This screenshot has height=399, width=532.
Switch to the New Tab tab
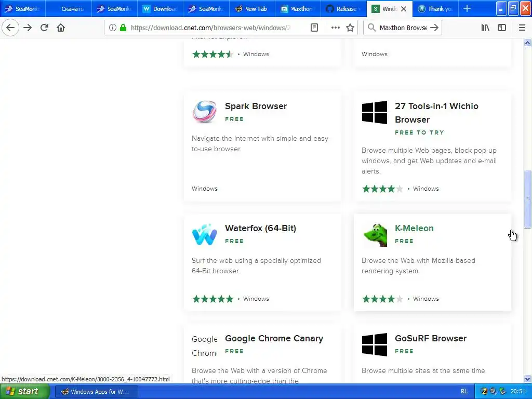(252, 9)
